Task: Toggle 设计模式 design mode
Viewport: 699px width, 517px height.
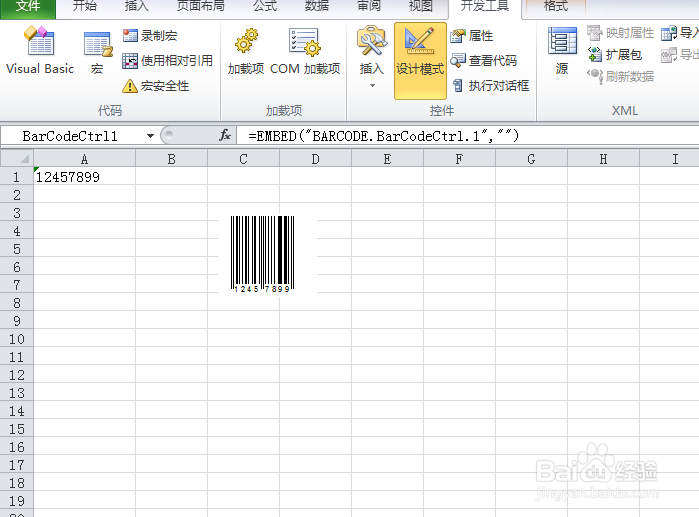Action: pos(420,61)
